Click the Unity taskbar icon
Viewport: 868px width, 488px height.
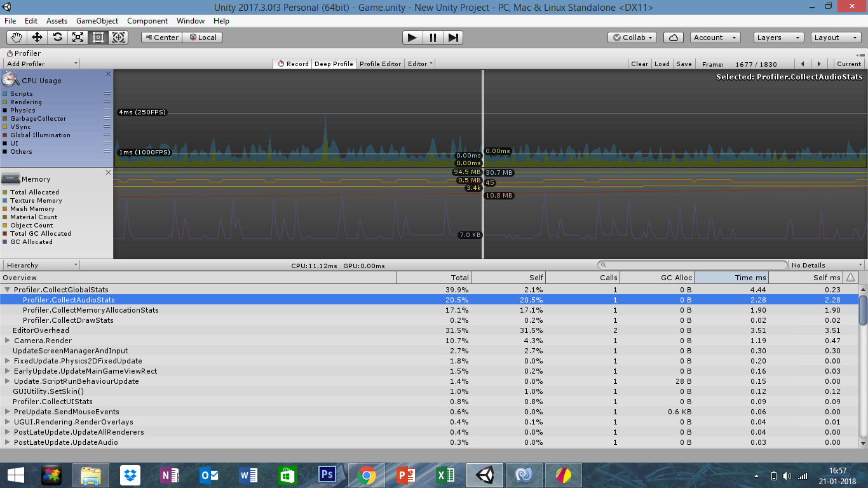pyautogui.click(x=485, y=475)
